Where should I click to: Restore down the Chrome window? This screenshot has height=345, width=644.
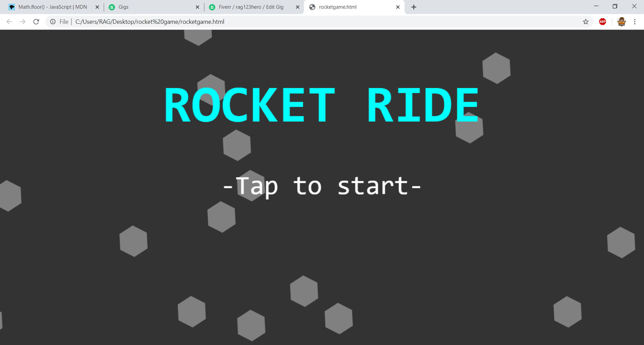(615, 6)
